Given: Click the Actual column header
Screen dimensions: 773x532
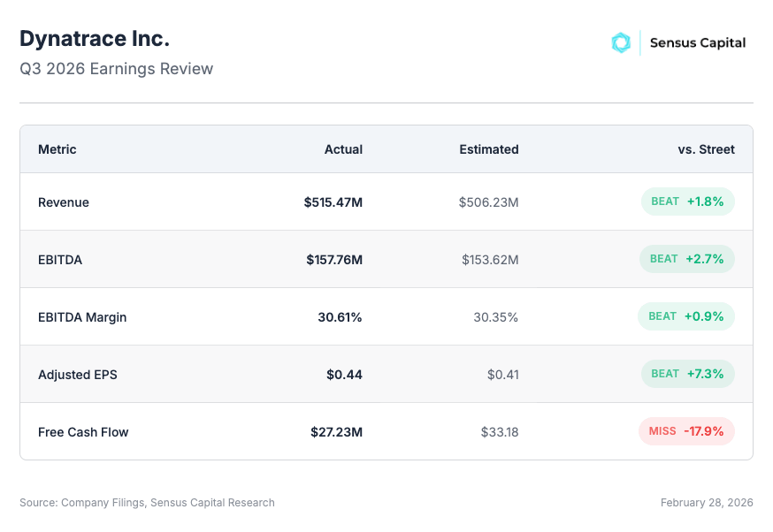Looking at the screenshot, I should (x=343, y=149).
